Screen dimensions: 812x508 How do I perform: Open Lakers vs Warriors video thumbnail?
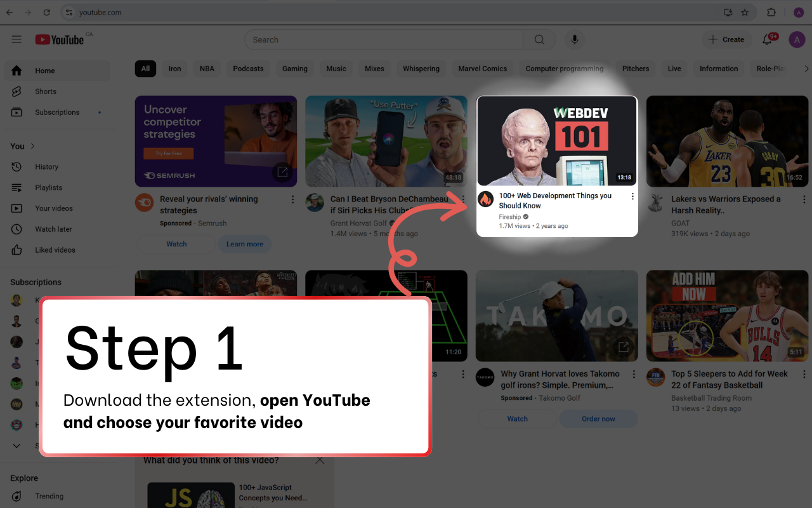point(727,141)
